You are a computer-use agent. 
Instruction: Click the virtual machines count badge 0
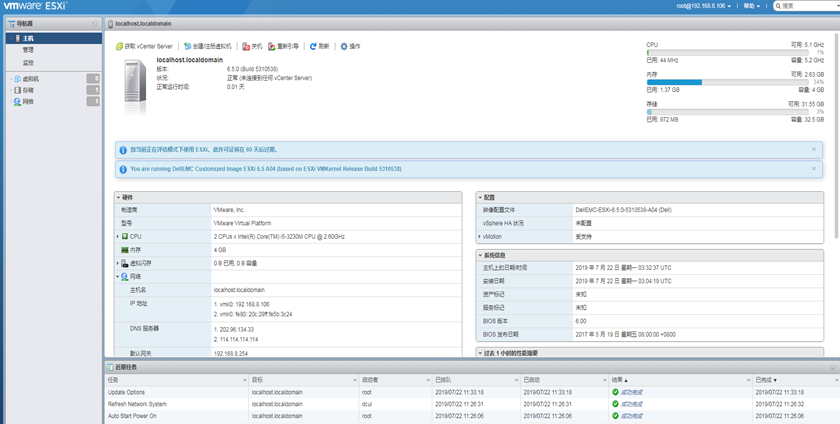pyautogui.click(x=93, y=79)
